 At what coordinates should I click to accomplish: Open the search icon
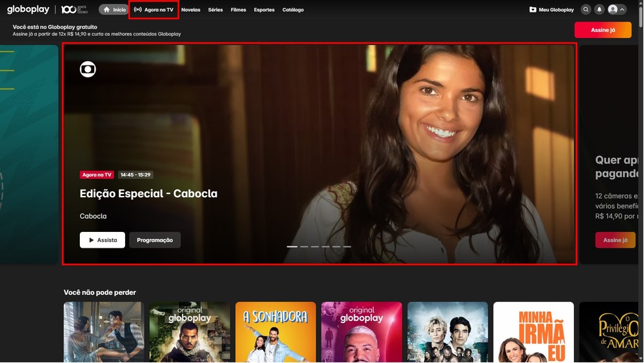(586, 9)
